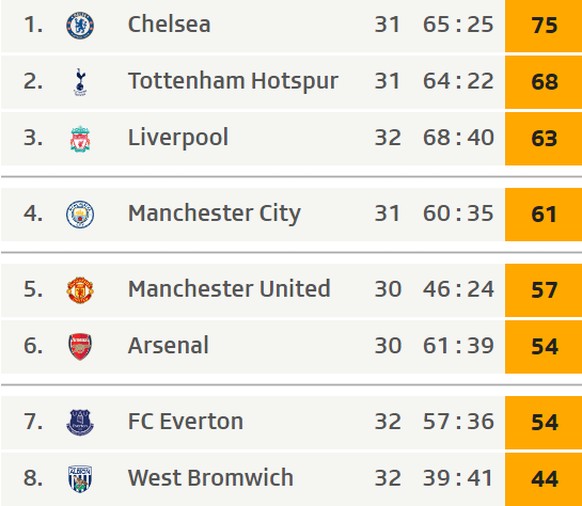Open the Chelsea team name link
This screenshot has width=582, height=506.
169,25
